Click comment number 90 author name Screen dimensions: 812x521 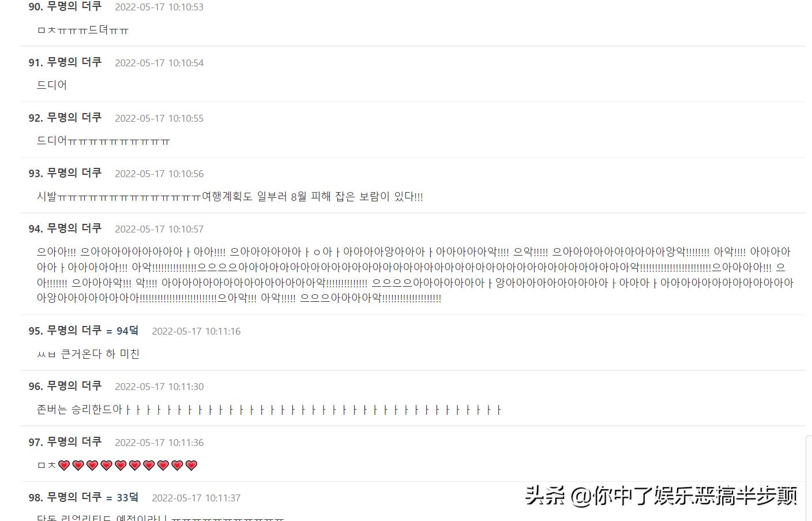74,6
